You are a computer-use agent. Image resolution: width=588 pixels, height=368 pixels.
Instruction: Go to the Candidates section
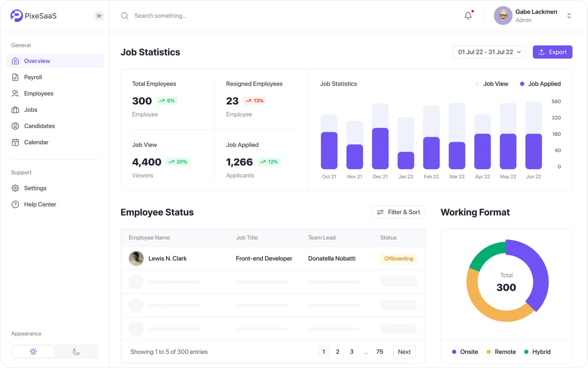pyautogui.click(x=39, y=126)
